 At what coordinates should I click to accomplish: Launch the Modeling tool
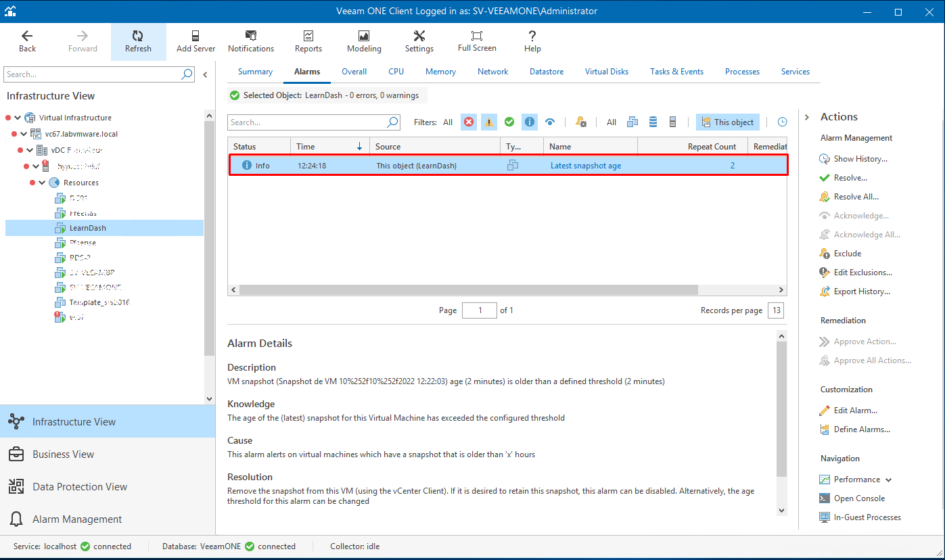(364, 41)
